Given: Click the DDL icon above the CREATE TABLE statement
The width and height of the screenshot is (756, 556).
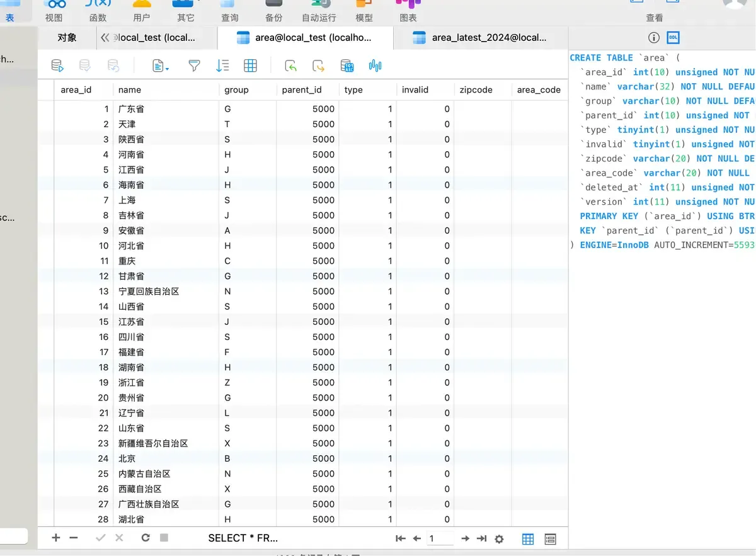Looking at the screenshot, I should [x=673, y=38].
